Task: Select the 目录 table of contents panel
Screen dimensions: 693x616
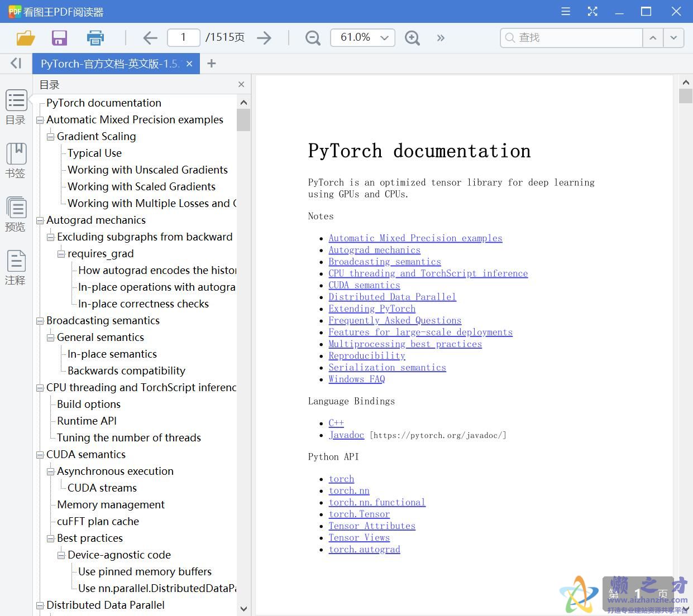Action: pos(16,107)
